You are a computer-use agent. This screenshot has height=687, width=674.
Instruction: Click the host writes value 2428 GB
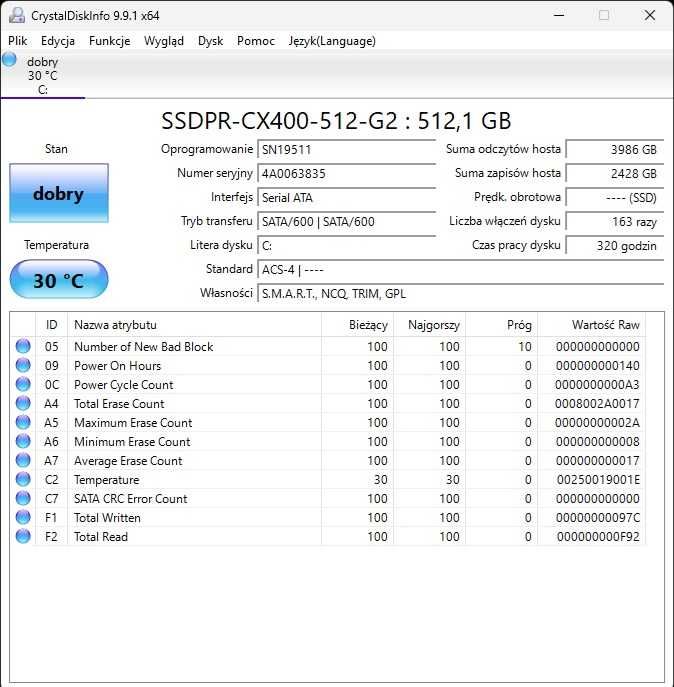coord(615,174)
